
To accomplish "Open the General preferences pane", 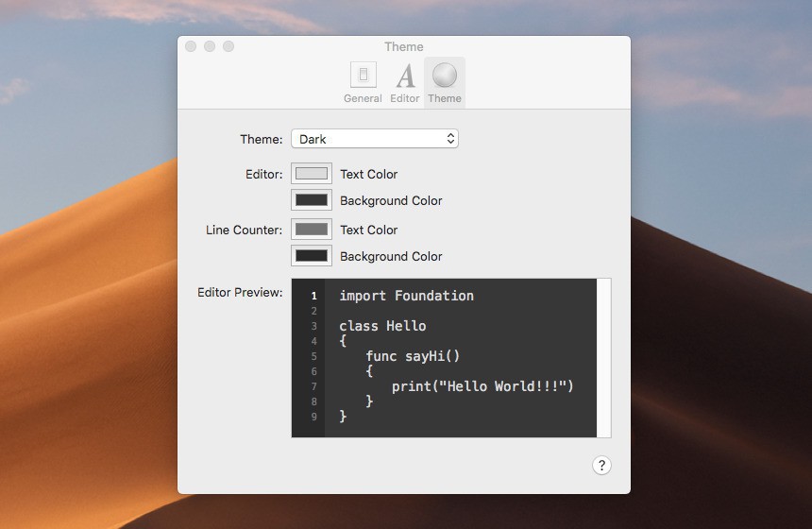I will pyautogui.click(x=363, y=82).
